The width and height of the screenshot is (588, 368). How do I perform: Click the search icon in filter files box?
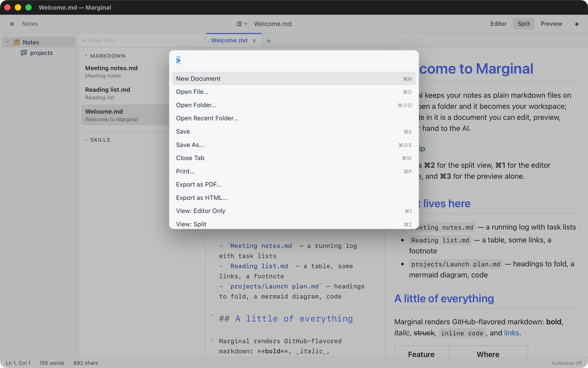coord(85,40)
